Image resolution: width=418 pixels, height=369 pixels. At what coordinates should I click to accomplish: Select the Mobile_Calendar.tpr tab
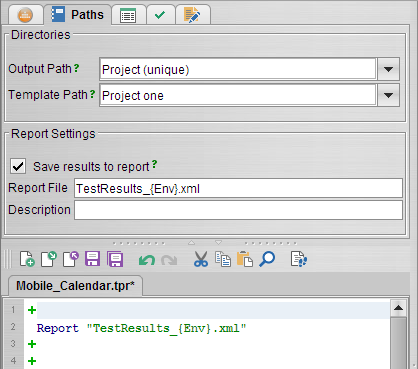pyautogui.click(x=75, y=286)
